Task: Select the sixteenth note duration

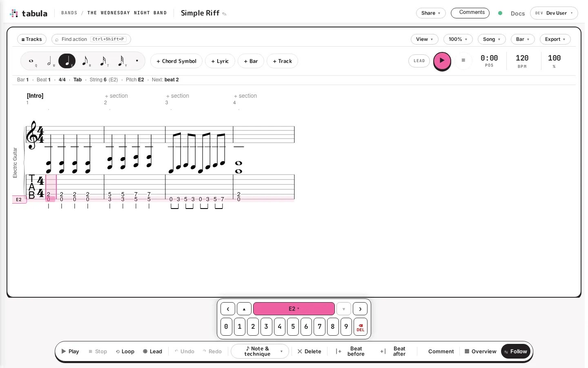Action: (103, 61)
